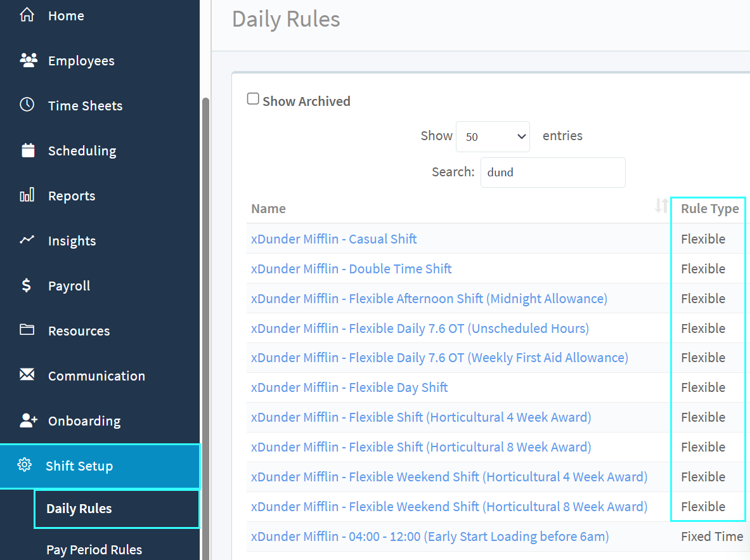750x560 pixels.
Task: Open Flexible Shift (Horticultural 4 Week Award) rule
Action: coord(421,417)
